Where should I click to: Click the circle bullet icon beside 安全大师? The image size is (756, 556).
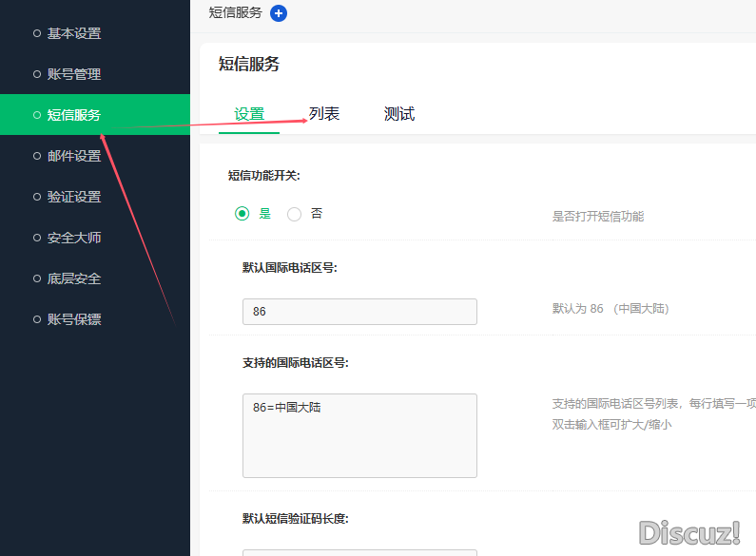click(x=37, y=238)
